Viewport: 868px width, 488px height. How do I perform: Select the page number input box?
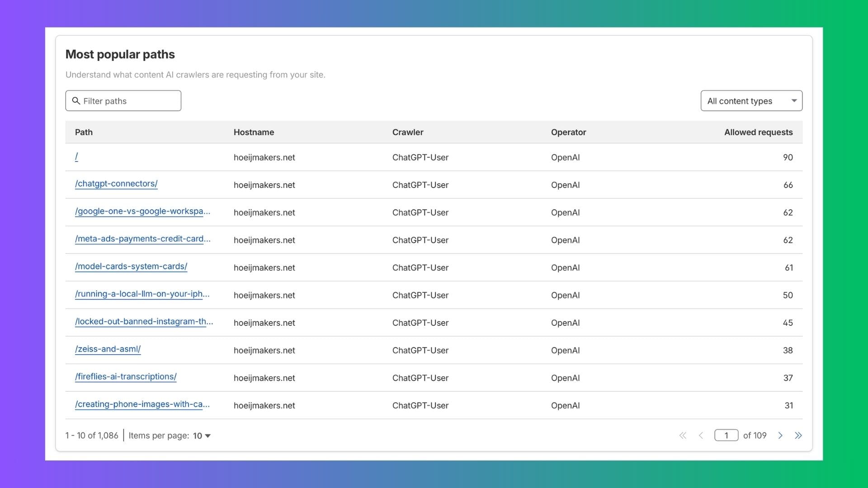click(726, 435)
